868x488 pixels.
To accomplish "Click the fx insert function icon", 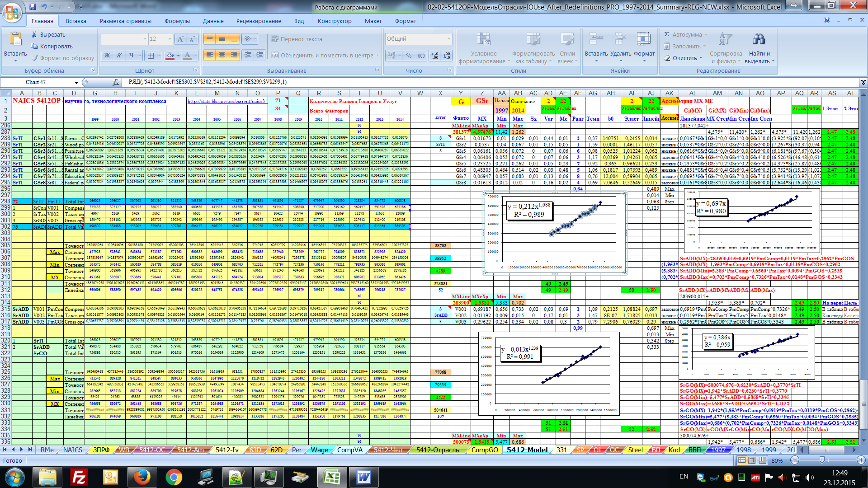I will coord(116,82).
